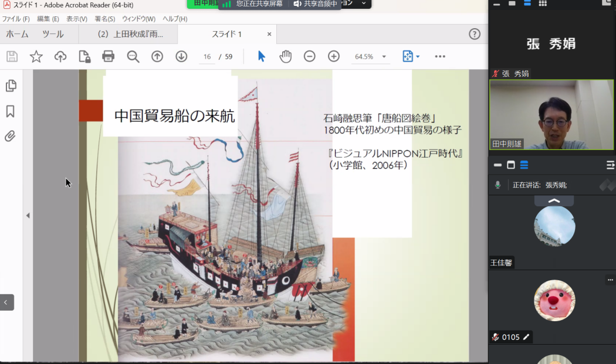This screenshot has width=616, height=364.
Task: Select the blue speaker view layout icon
Action: (x=527, y=3)
